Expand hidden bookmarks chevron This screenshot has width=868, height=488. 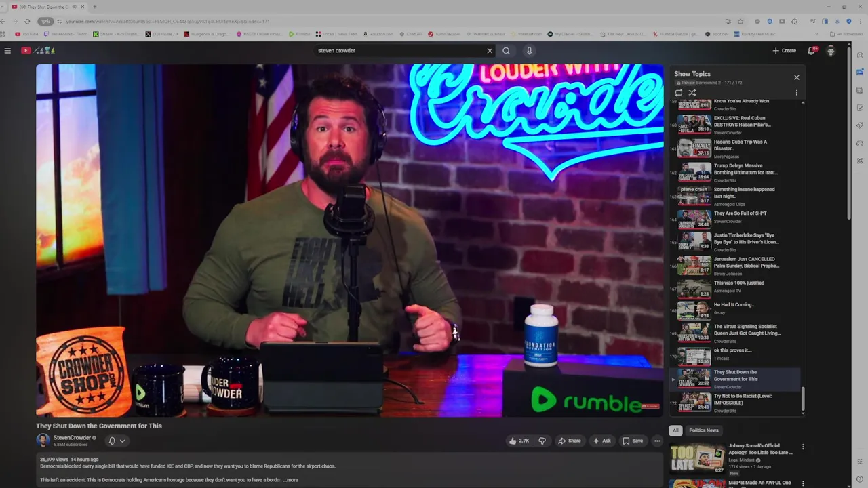[x=816, y=34]
